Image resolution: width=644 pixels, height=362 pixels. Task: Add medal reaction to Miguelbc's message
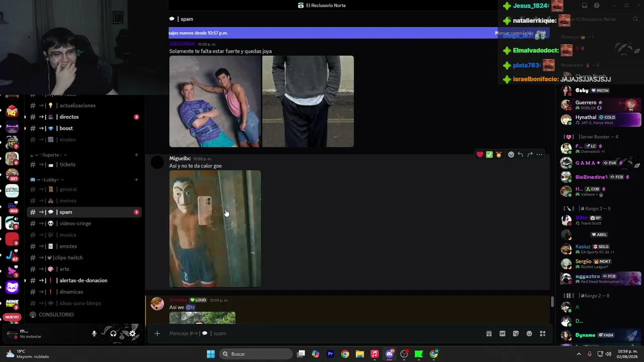[499, 154]
